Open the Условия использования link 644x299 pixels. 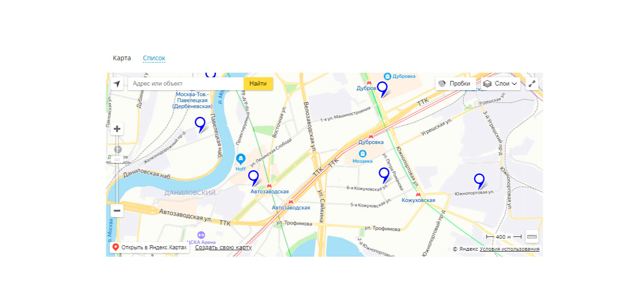pyautogui.click(x=509, y=249)
